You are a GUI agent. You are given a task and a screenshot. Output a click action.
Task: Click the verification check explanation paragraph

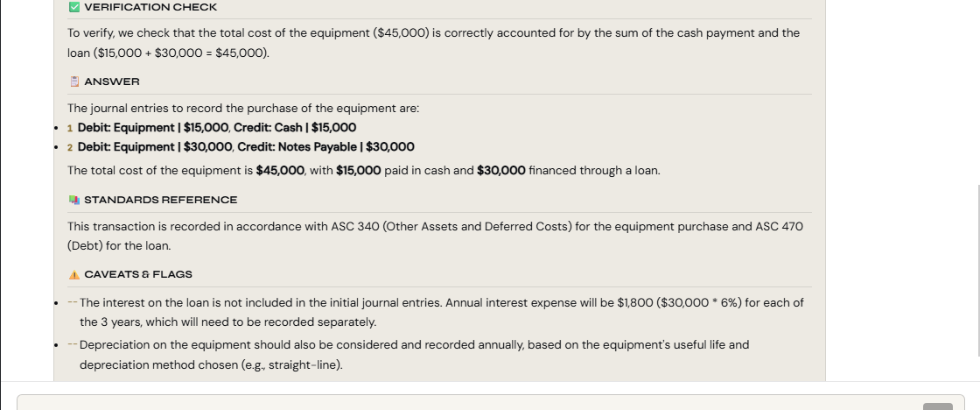[433, 33]
